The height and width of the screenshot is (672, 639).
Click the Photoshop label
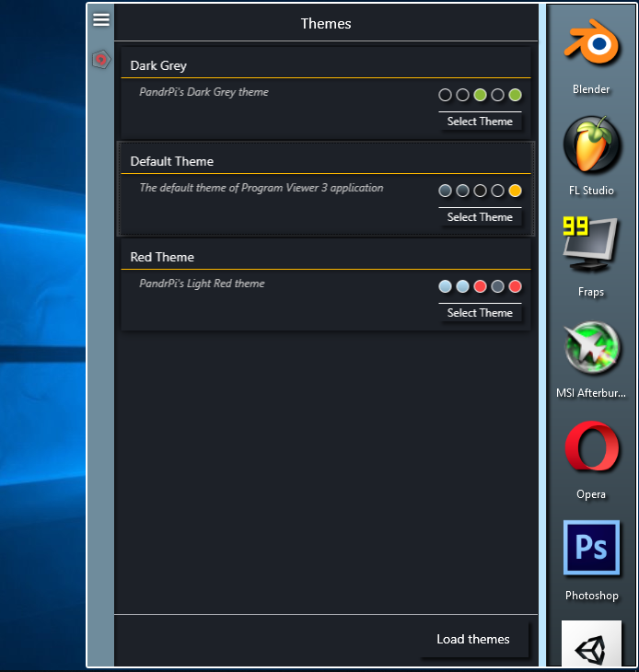click(x=592, y=596)
